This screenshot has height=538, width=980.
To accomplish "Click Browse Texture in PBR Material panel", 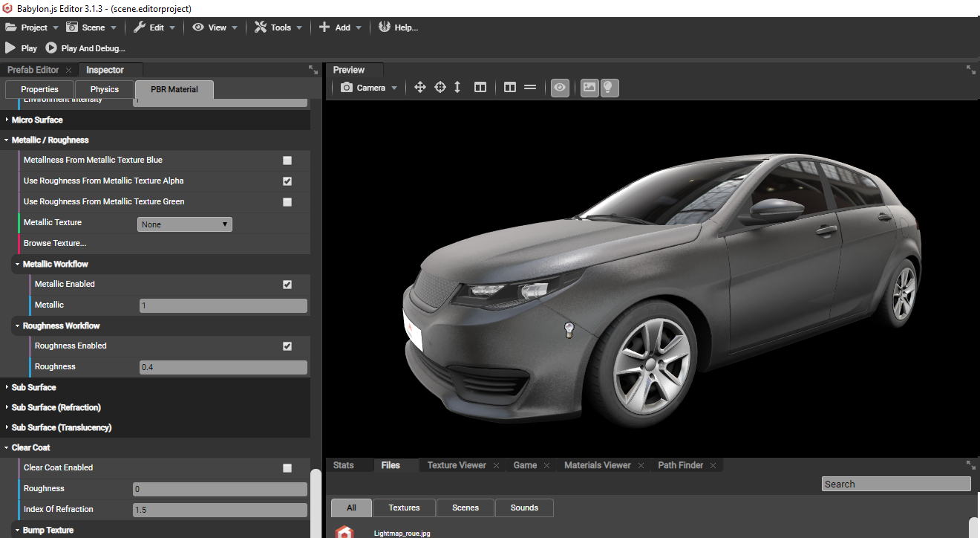I will 55,243.
